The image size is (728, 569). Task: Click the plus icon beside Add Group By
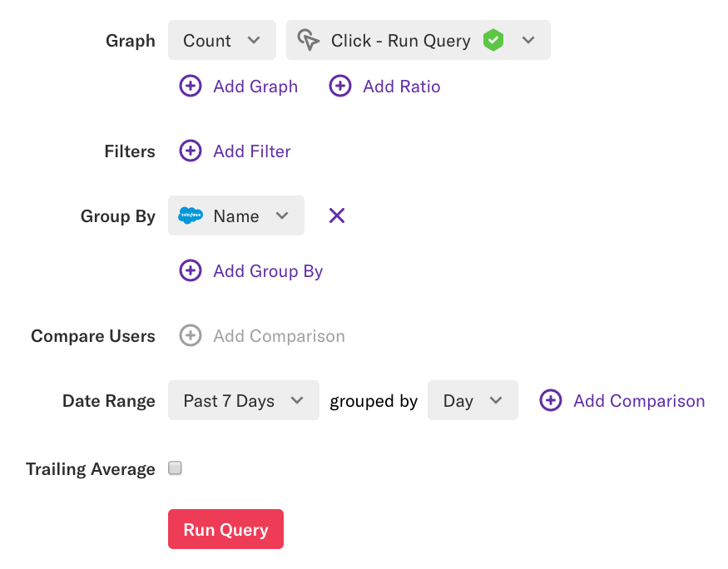tap(191, 270)
